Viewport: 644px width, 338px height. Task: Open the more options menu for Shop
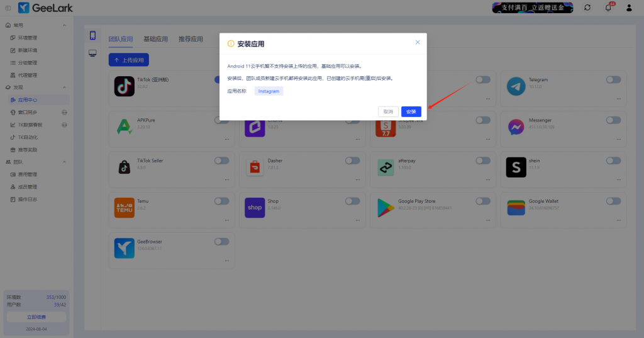(x=356, y=219)
